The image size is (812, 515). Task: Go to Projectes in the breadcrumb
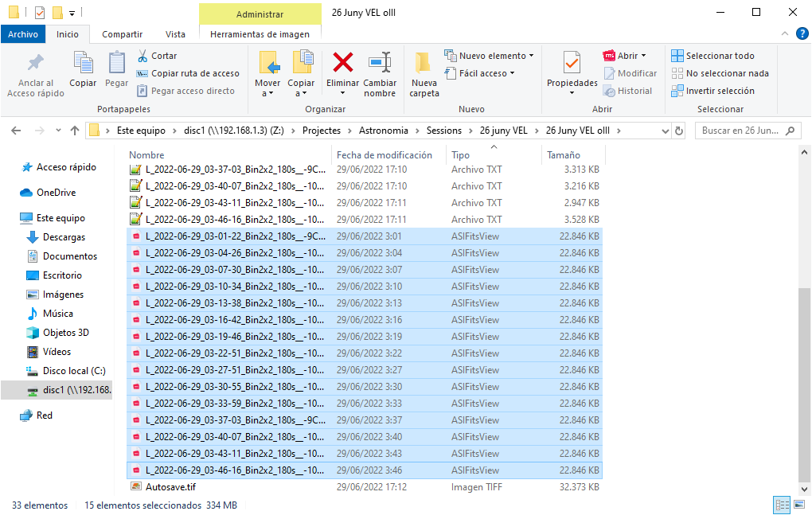pos(322,131)
